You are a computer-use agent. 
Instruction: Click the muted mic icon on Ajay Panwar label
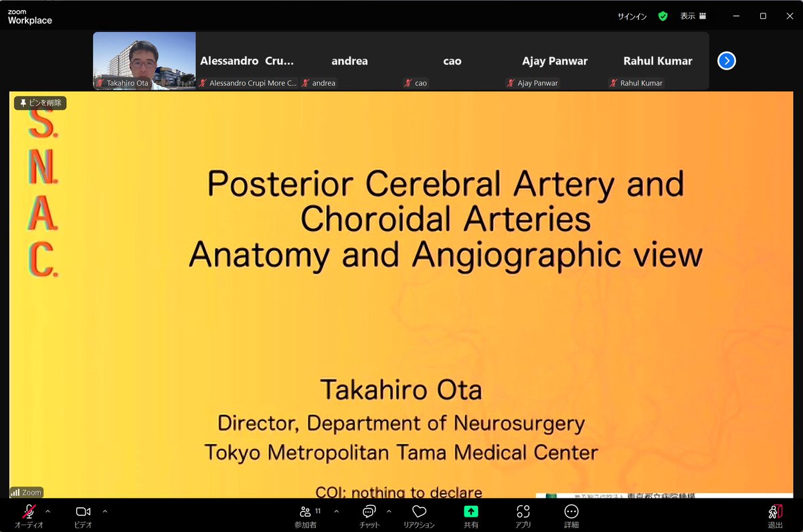(x=511, y=83)
